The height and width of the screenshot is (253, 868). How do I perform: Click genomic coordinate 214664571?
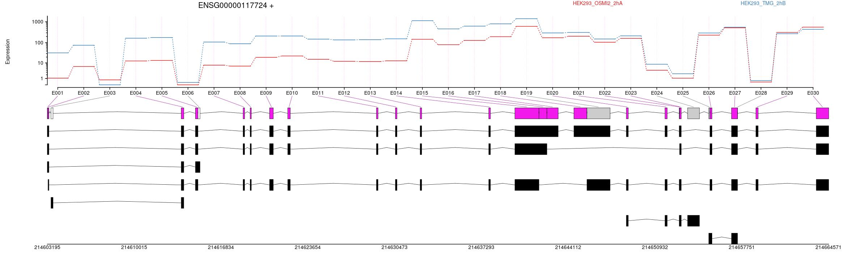coord(829,248)
